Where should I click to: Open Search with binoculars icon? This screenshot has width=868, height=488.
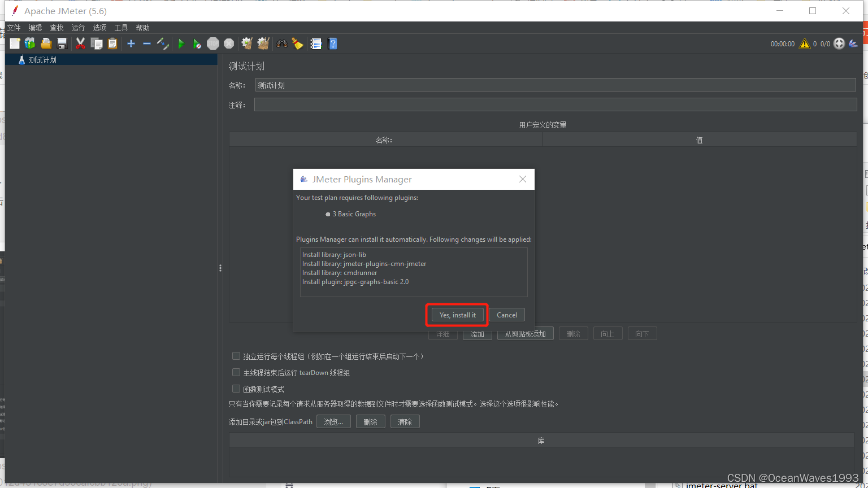click(281, 43)
